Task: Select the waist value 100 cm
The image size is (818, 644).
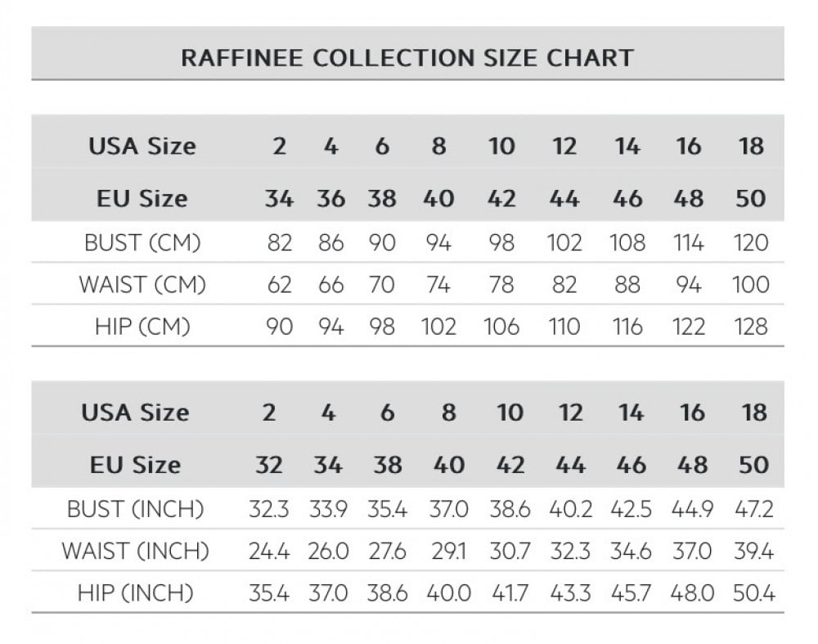Action: click(751, 284)
